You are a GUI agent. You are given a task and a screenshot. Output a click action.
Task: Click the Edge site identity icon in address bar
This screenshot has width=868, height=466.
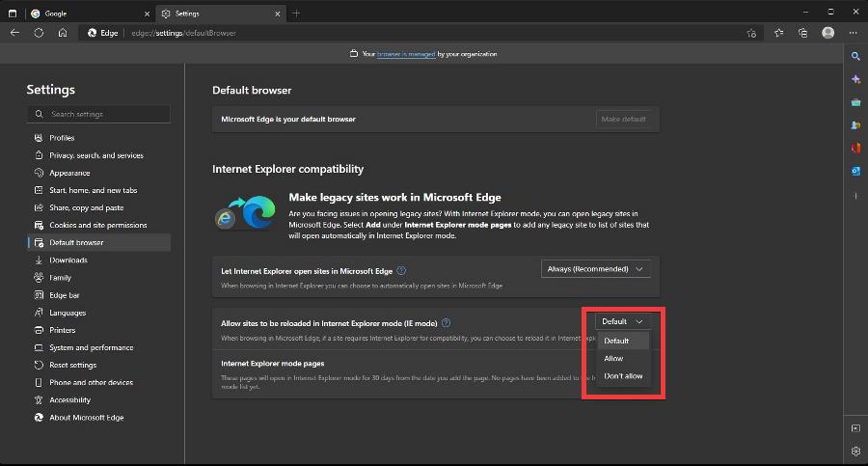[x=102, y=33]
